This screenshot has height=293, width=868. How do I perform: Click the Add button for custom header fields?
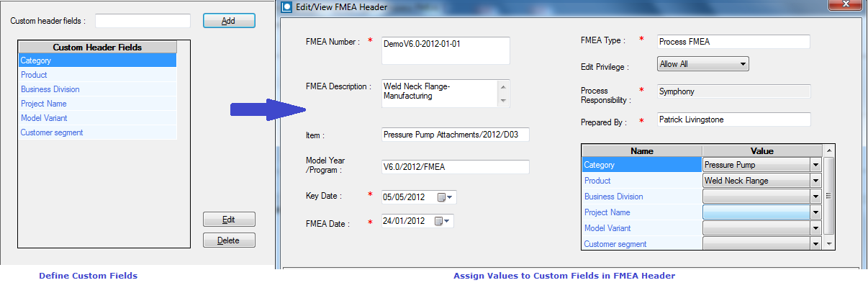point(228,21)
